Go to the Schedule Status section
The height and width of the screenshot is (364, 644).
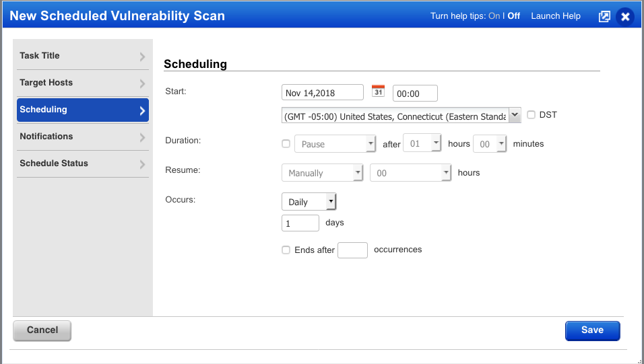tap(83, 163)
